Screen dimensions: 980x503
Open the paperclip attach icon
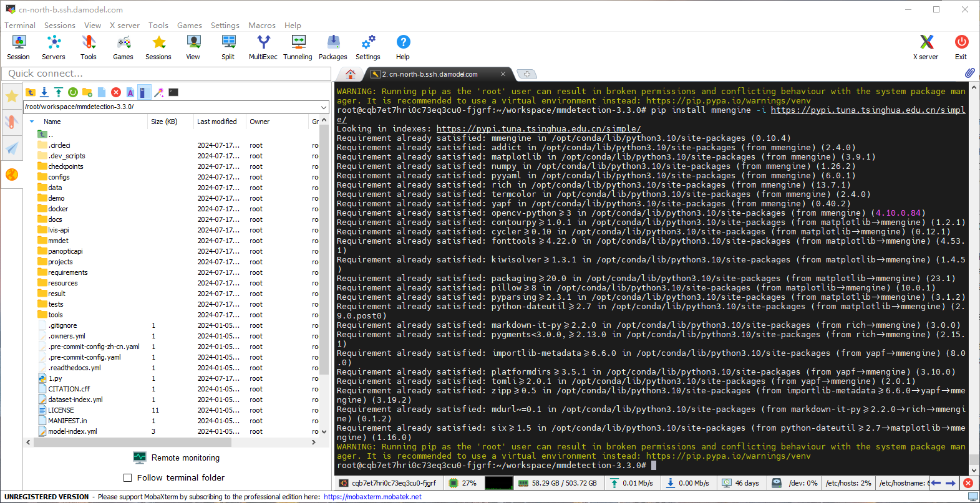click(969, 73)
